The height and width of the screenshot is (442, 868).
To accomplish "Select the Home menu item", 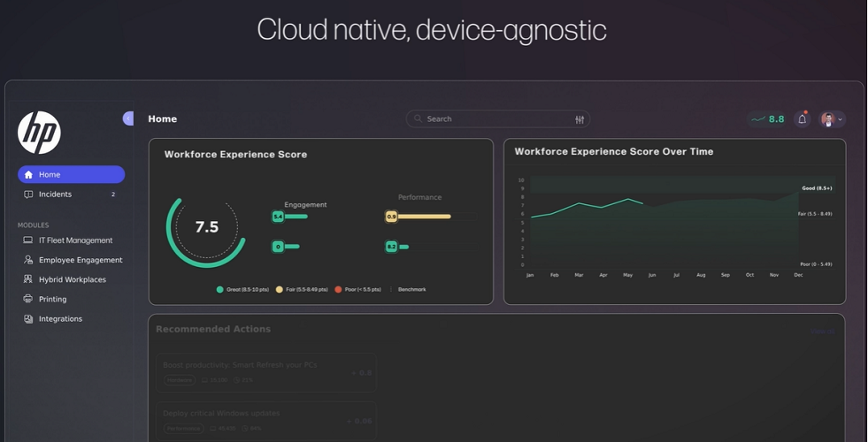I will (71, 175).
